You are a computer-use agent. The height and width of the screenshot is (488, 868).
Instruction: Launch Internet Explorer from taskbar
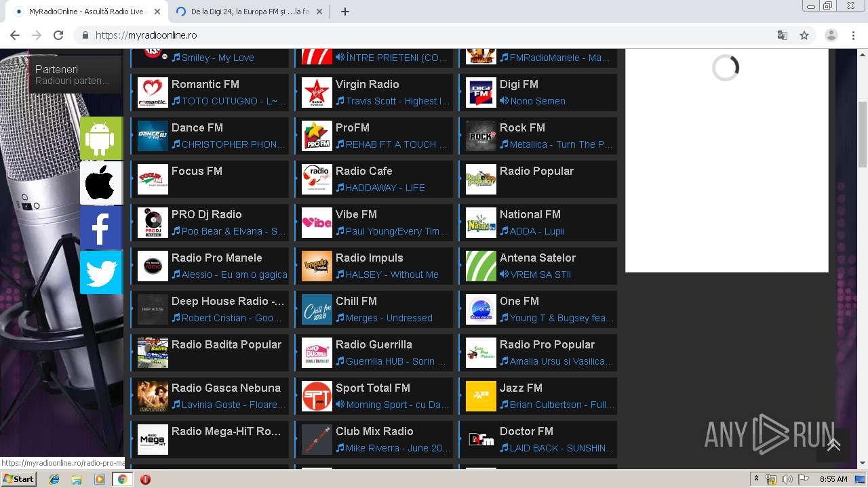pyautogui.click(x=54, y=479)
